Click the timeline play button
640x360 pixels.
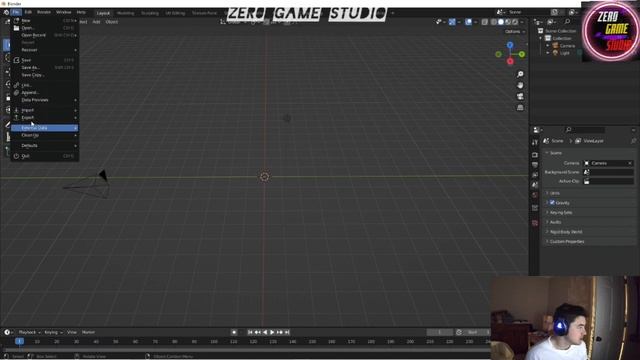(x=272, y=332)
